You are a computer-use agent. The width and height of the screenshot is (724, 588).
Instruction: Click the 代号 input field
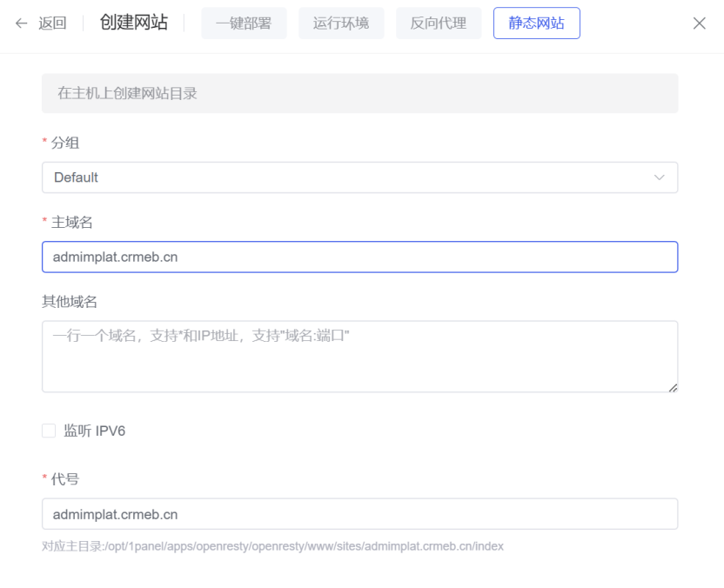[359, 514]
